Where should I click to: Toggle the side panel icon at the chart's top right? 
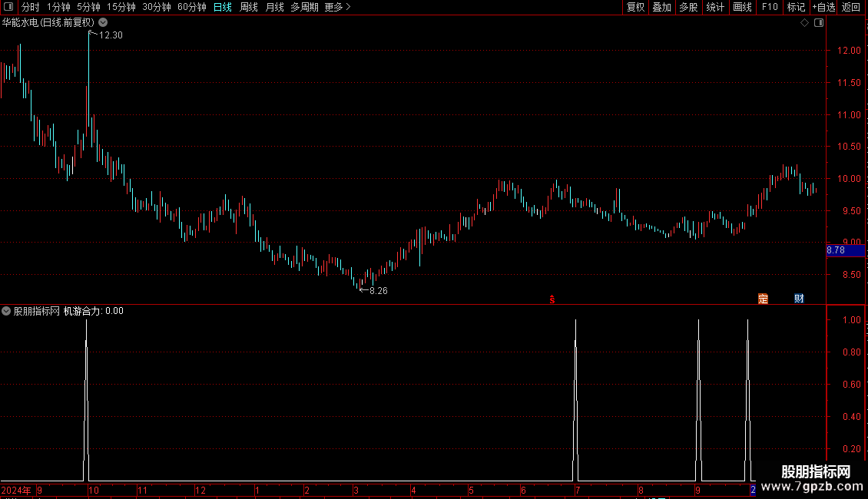tap(819, 23)
